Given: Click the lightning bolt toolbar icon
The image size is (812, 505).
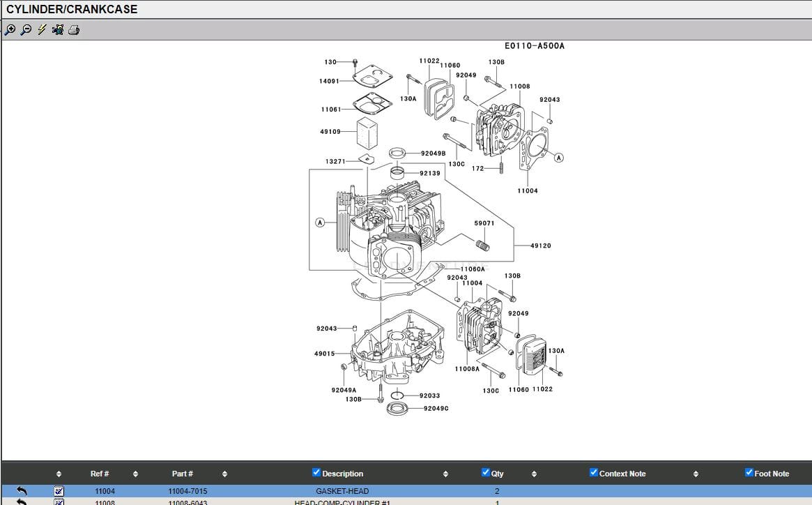Looking at the screenshot, I should (42, 30).
